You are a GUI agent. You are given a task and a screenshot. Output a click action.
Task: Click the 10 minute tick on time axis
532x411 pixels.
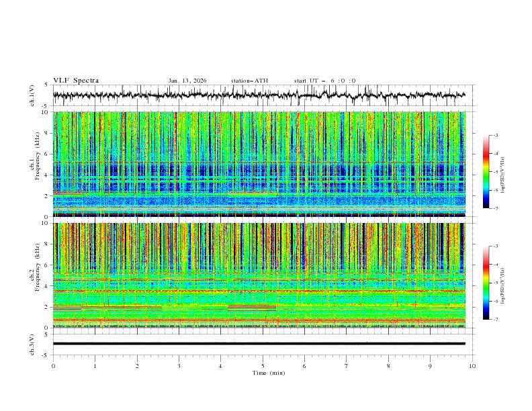coord(472,366)
